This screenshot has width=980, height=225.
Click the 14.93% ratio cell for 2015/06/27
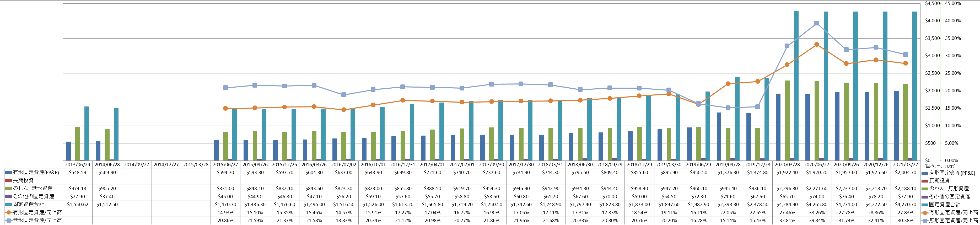[225, 212]
